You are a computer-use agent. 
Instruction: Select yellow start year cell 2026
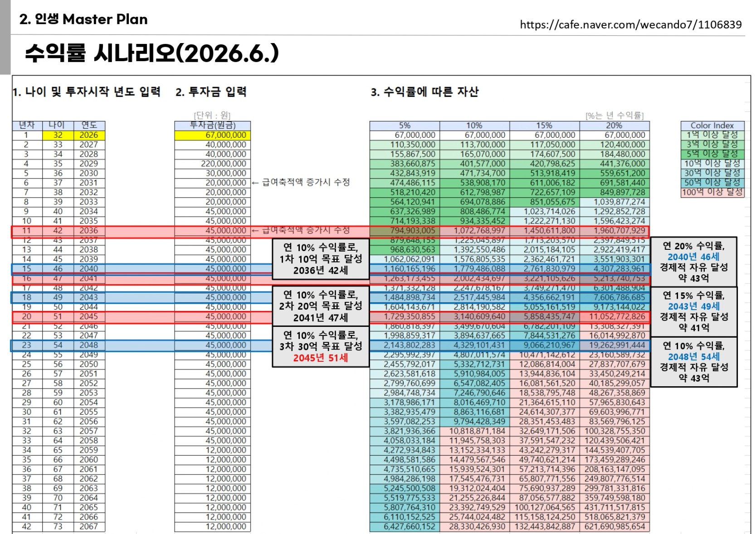(89, 135)
